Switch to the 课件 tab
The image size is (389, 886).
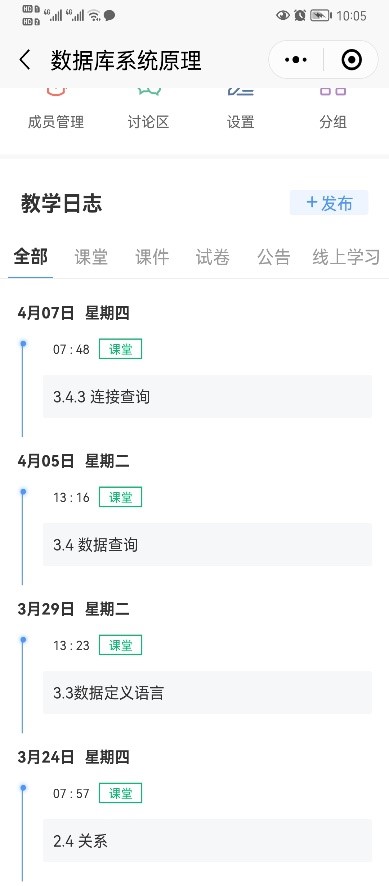pos(152,257)
